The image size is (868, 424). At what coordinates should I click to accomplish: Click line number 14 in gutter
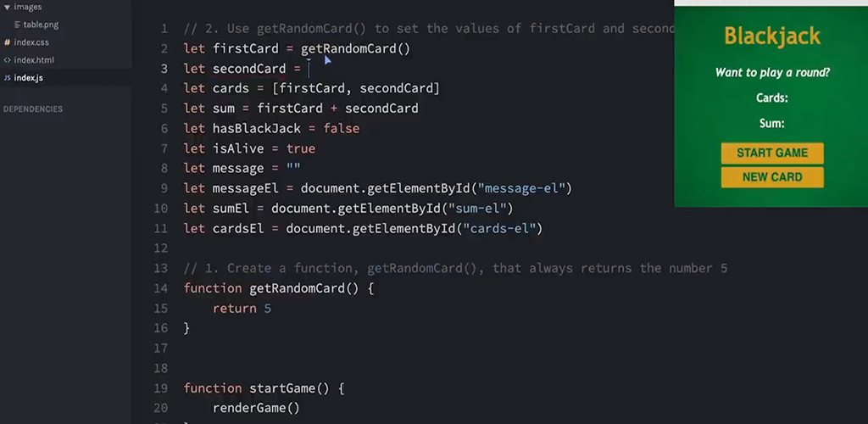(161, 288)
